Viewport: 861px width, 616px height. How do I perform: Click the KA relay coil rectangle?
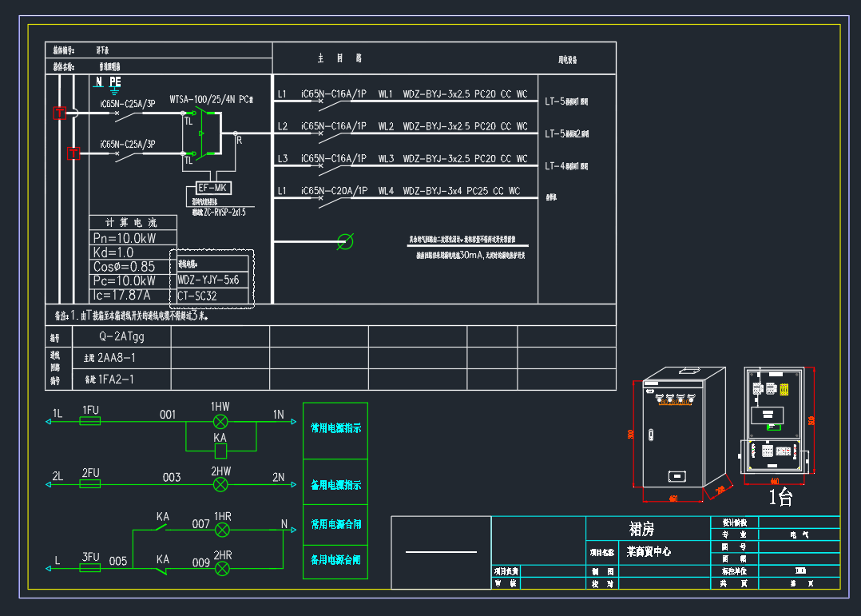coord(221,451)
